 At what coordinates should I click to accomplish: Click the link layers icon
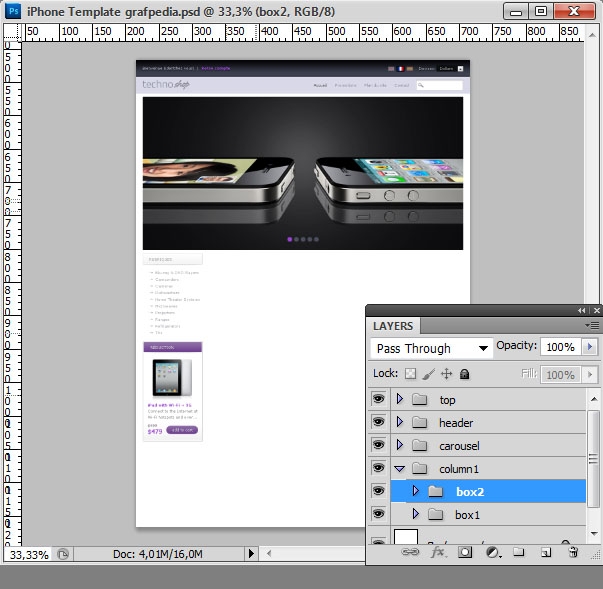click(410, 552)
